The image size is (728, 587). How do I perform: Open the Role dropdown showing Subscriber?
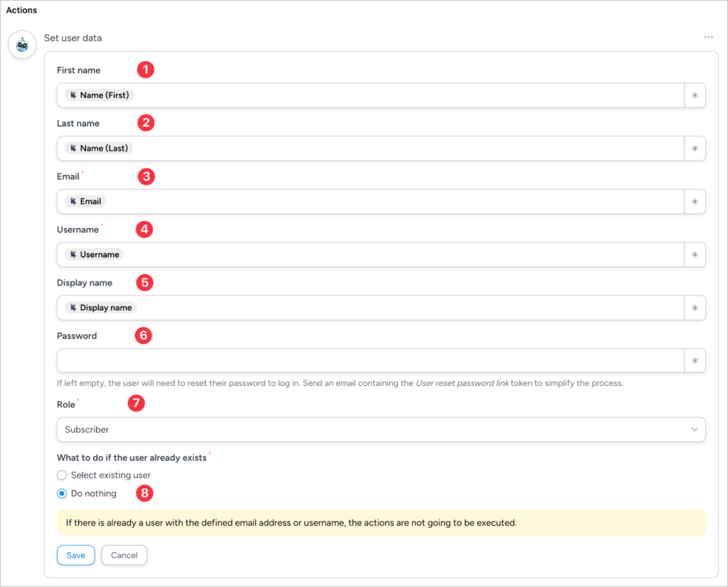tap(382, 429)
